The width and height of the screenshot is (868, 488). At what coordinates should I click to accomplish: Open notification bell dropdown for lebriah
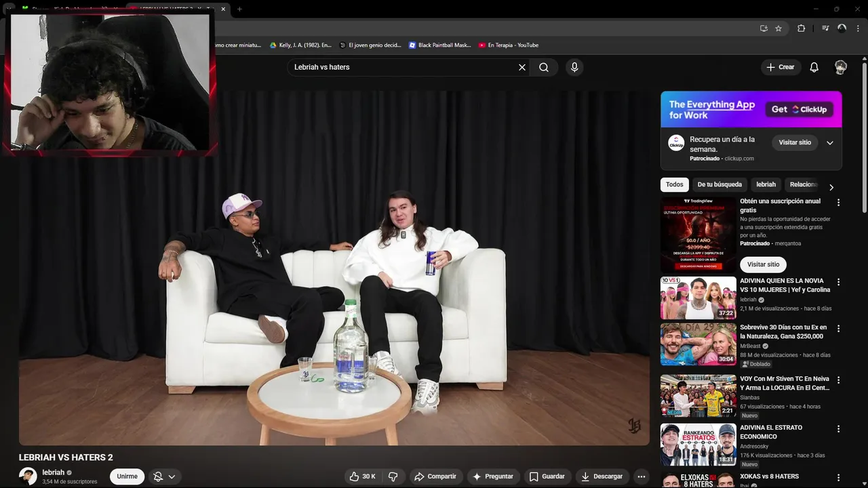(x=165, y=476)
